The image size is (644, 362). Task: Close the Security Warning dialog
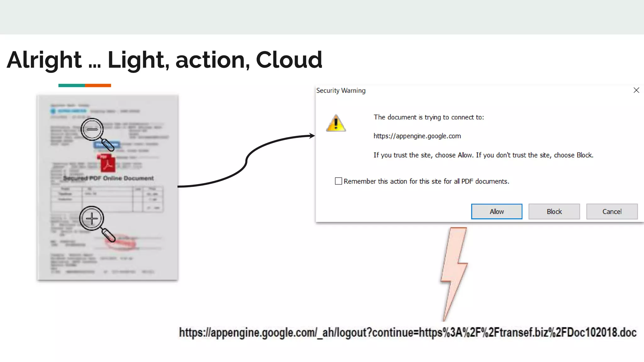636,90
